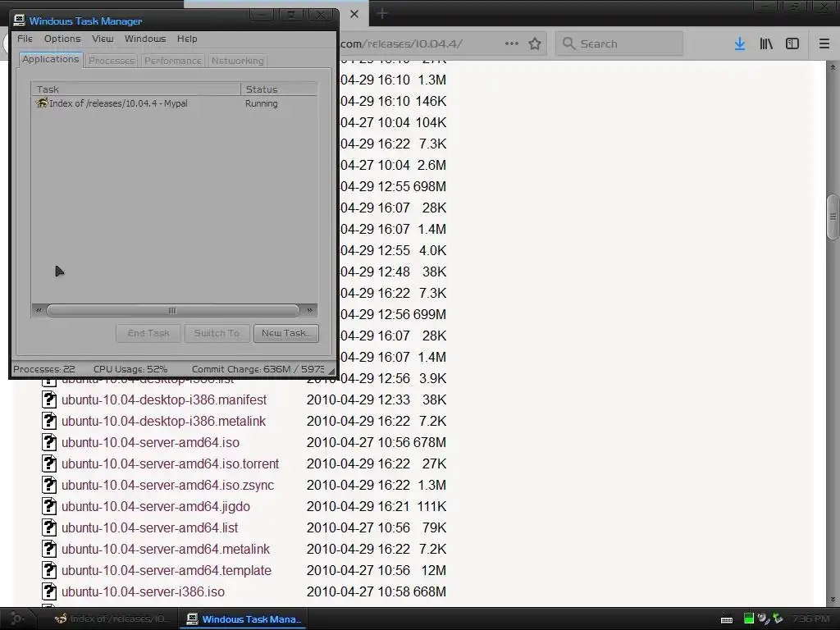Switch to the Performance tab
Image resolution: width=840 pixels, height=630 pixels.
[x=172, y=61]
